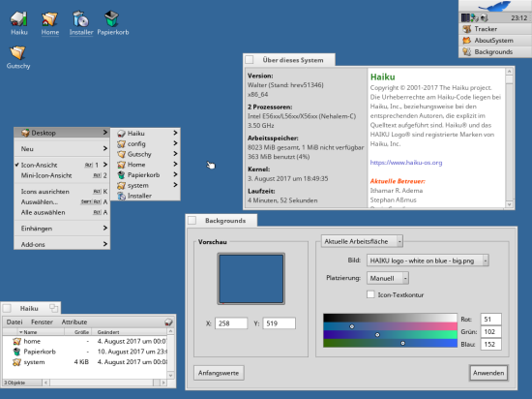Click the Deskbar tray network icon
The width and height of the screenshot is (532, 399).
(475, 17)
